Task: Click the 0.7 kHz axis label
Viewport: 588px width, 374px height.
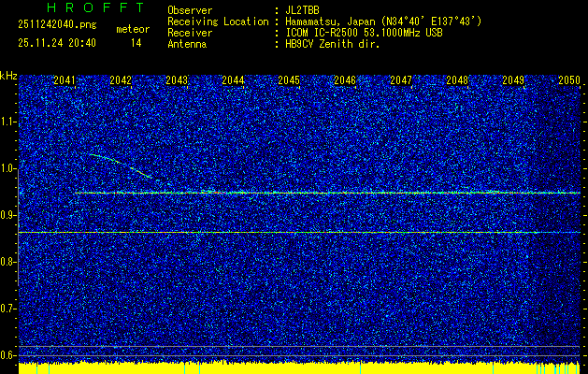Action: click(x=8, y=308)
